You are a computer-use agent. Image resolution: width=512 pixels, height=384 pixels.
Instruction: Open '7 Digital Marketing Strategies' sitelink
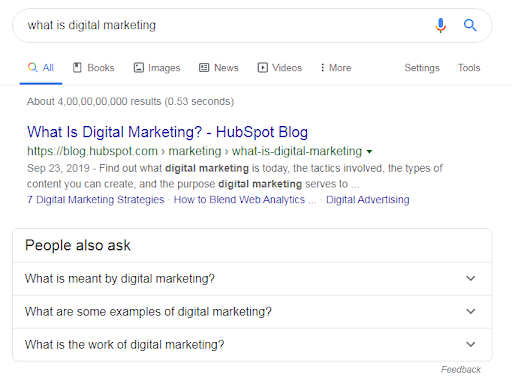click(96, 200)
